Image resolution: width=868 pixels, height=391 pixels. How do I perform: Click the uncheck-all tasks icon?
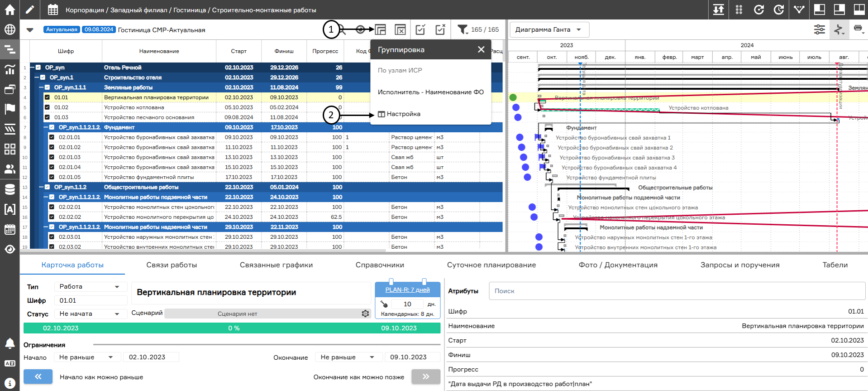(440, 30)
